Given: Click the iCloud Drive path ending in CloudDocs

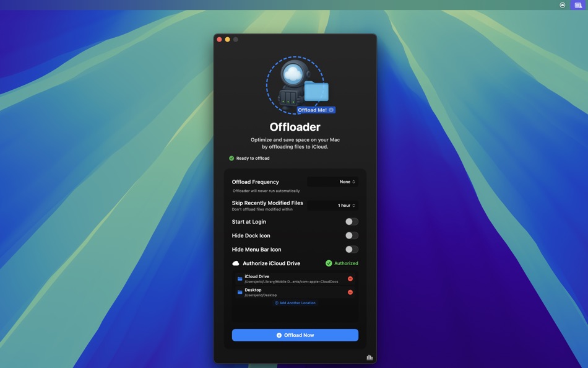Looking at the screenshot, I should pos(292,282).
